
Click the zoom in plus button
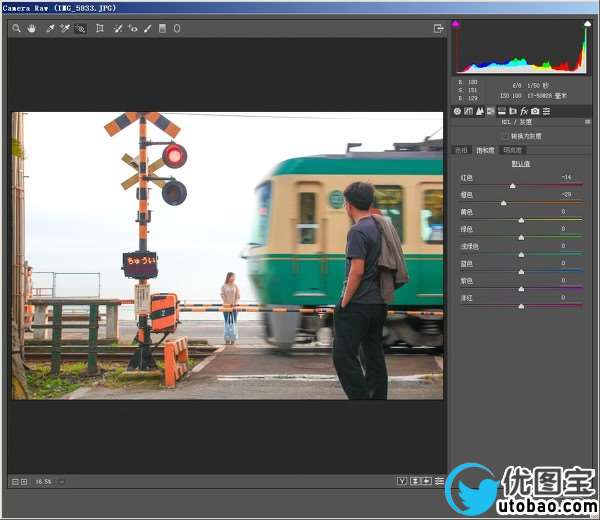24,482
